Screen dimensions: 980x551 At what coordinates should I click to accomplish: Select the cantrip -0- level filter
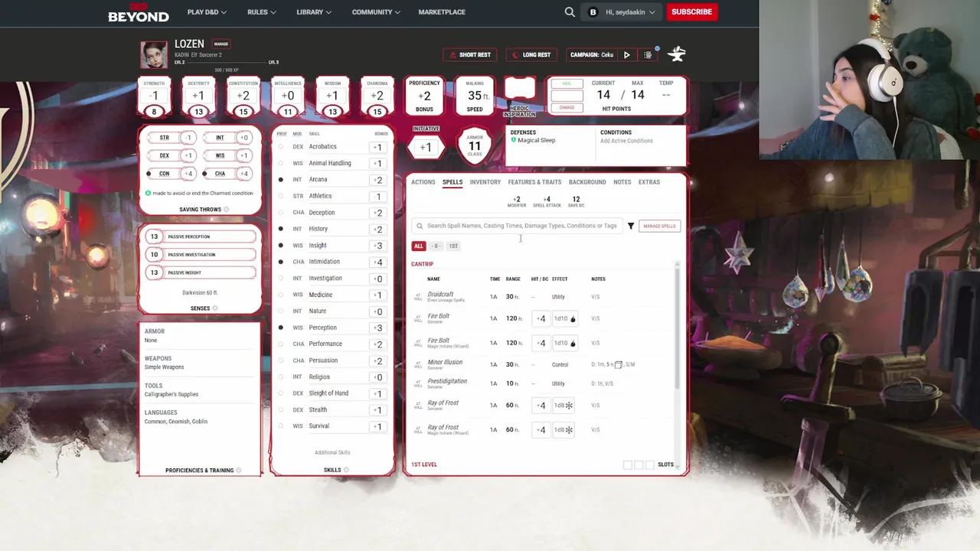pos(436,246)
